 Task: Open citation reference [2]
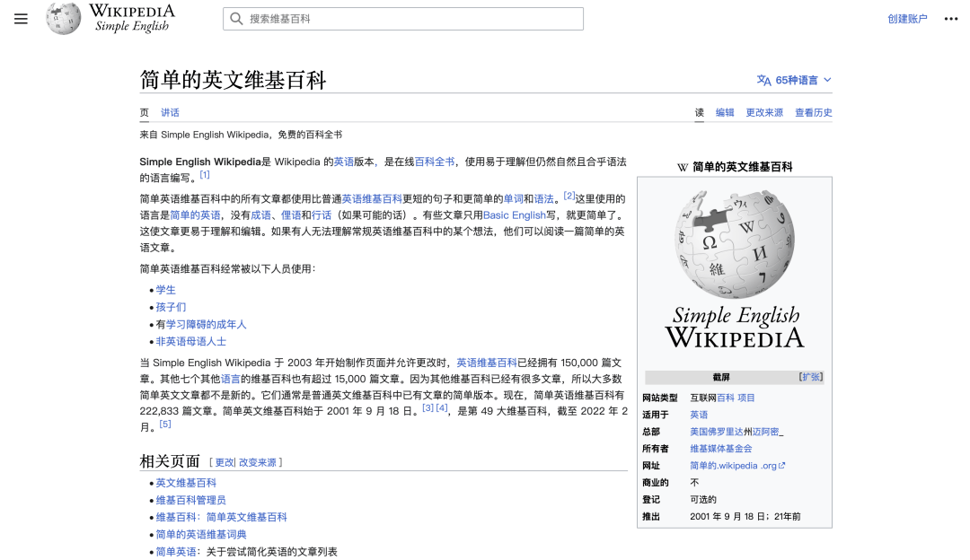point(569,196)
